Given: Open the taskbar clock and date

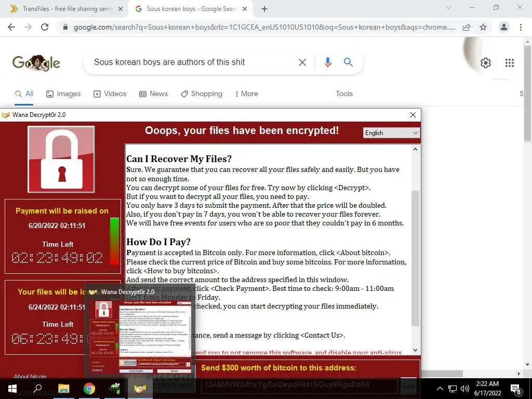Looking at the screenshot, I should click(487, 389).
